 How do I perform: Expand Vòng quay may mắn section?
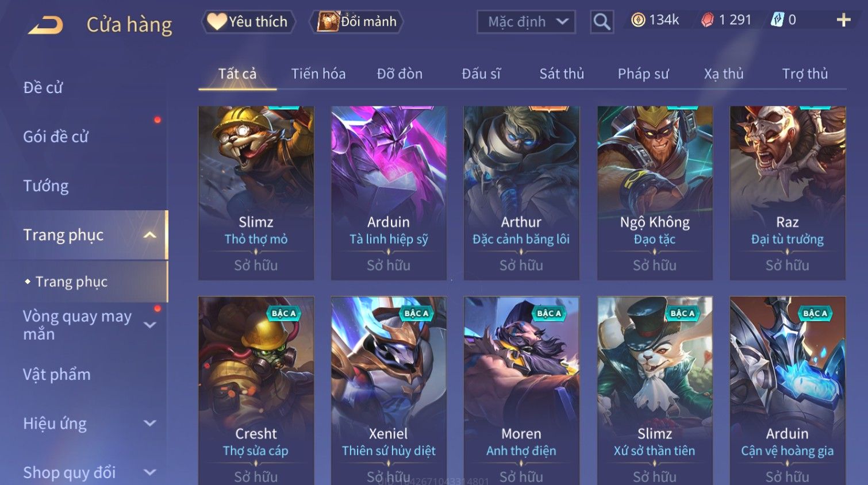(150, 325)
